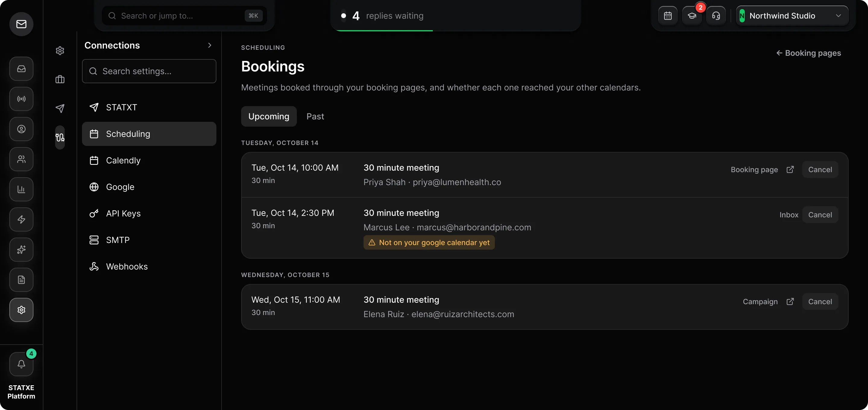Open the inbox tray sidebar icon
The width and height of the screenshot is (868, 410).
pos(21,69)
